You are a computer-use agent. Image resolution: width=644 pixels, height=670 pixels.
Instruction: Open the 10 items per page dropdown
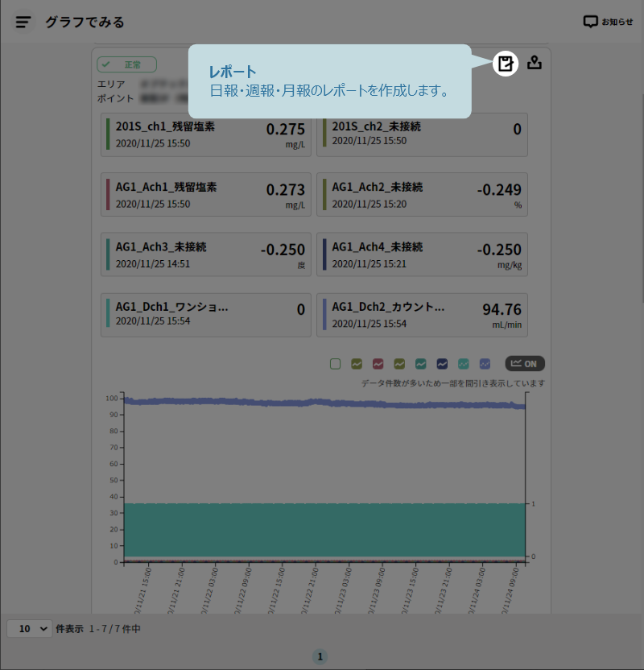30,629
